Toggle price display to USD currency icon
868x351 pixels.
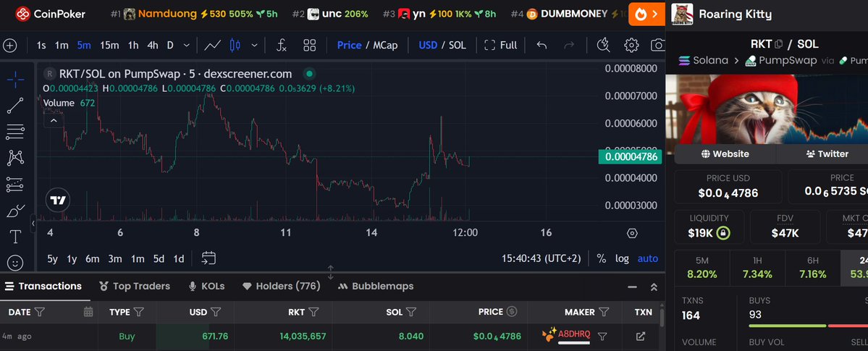(512, 312)
